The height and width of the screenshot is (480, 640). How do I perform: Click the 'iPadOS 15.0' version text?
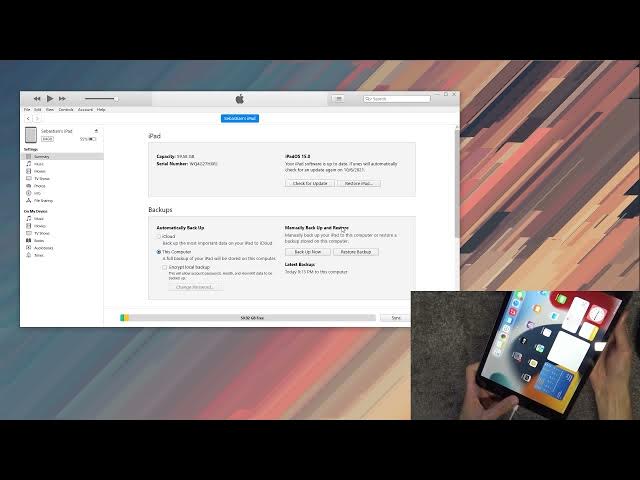[x=298, y=156]
